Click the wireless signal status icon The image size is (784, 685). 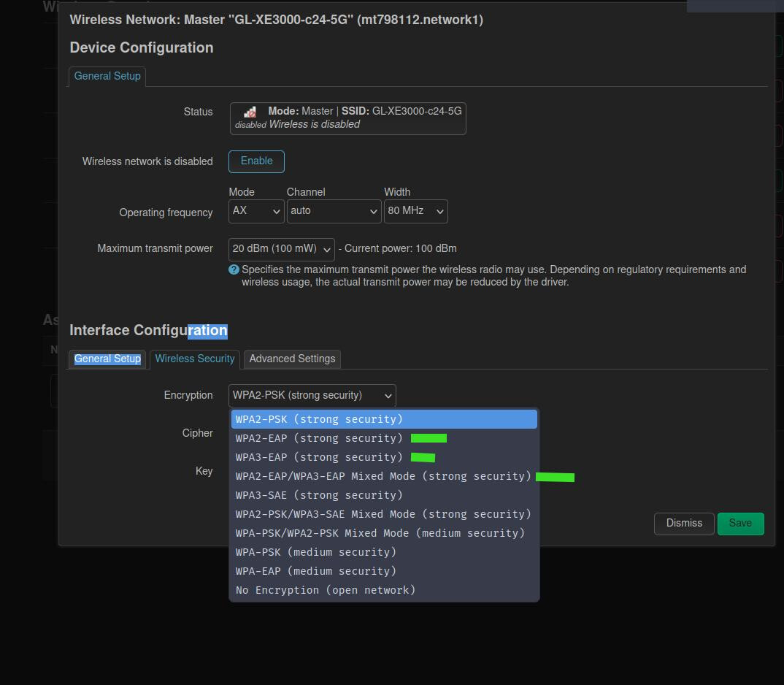click(250, 112)
